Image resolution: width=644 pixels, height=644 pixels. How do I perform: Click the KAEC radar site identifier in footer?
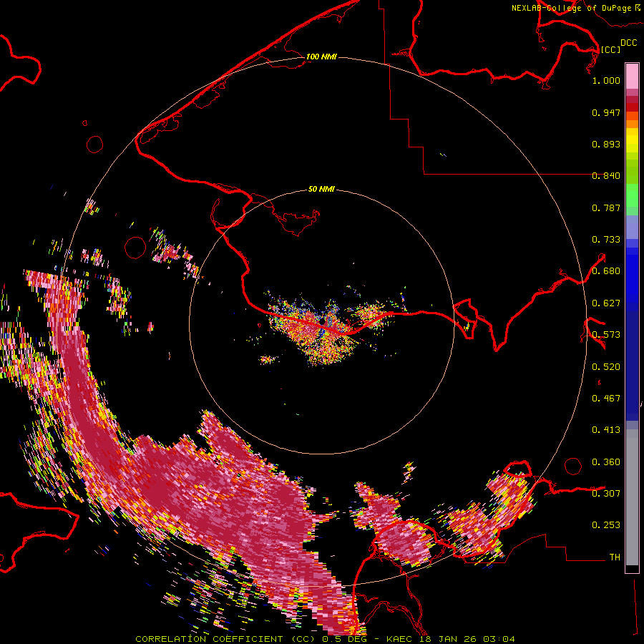399,639
